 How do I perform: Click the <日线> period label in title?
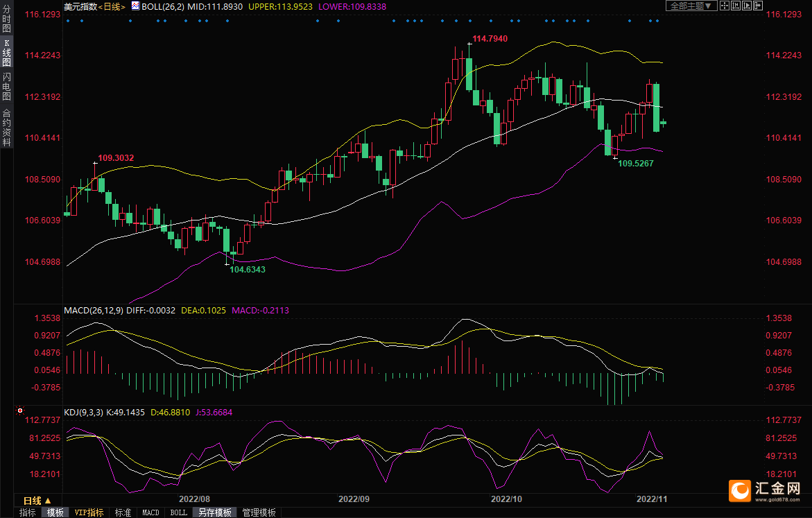(112, 6)
